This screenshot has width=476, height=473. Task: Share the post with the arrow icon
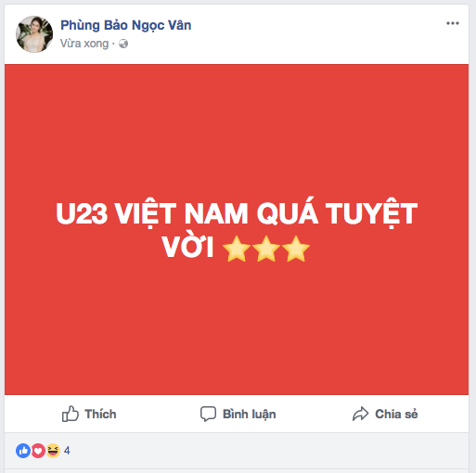[x=360, y=414]
